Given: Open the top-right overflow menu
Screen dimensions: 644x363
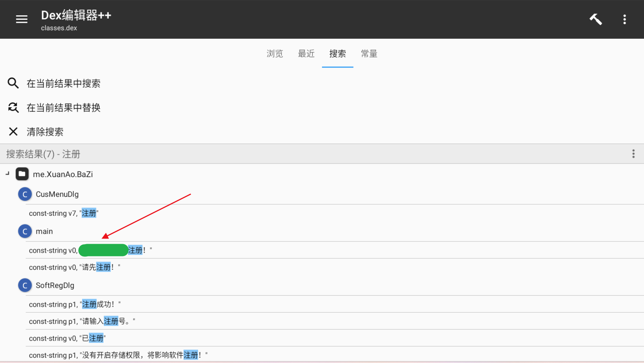Looking at the screenshot, I should pos(624,19).
